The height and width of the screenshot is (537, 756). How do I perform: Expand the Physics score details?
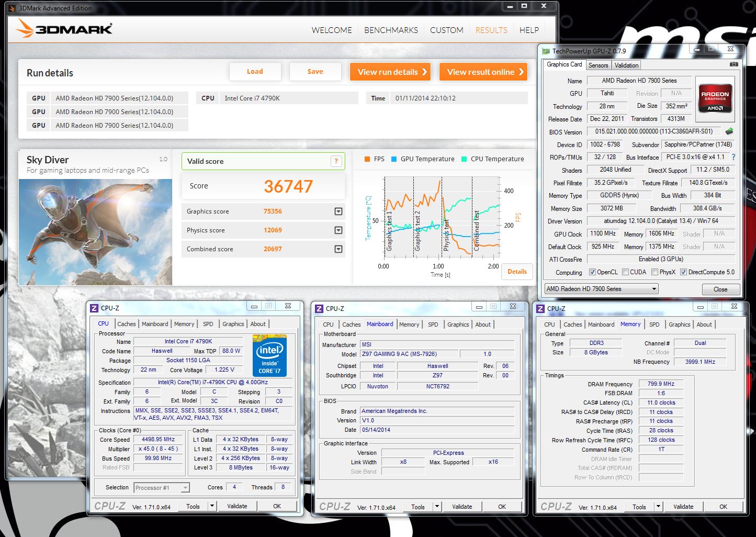[338, 230]
